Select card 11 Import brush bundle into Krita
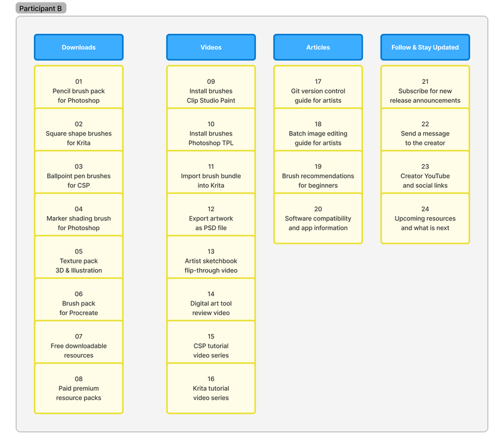504x448 pixels. [210, 173]
